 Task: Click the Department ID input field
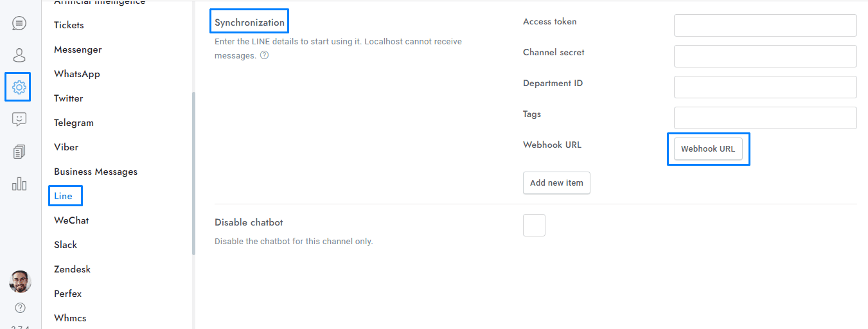tap(765, 87)
